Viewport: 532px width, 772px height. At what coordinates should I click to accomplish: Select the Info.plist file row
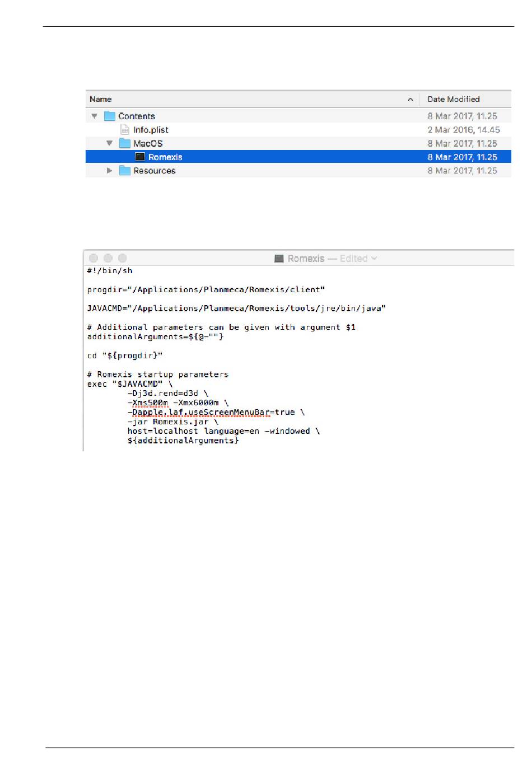[x=298, y=130]
